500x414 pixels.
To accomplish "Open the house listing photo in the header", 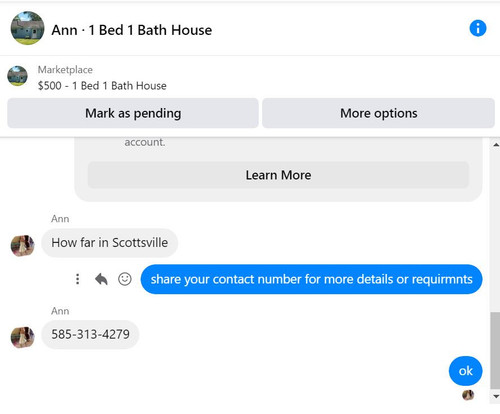I will [x=27, y=28].
